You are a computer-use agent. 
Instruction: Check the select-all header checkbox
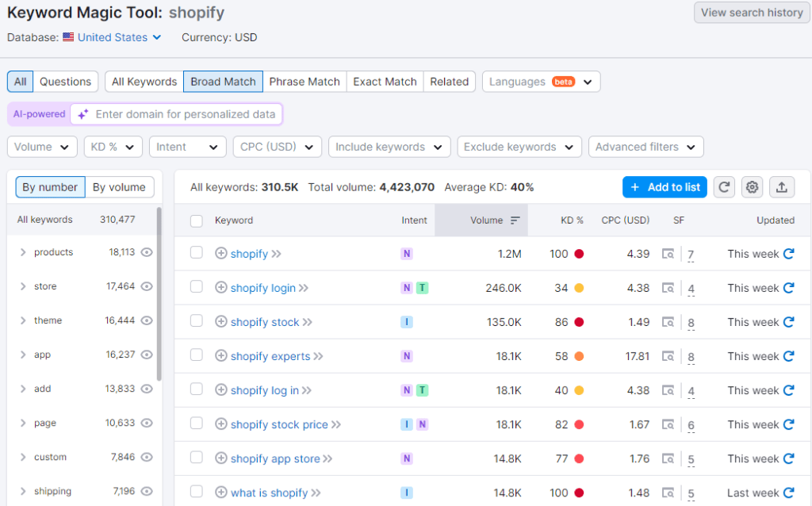point(197,221)
